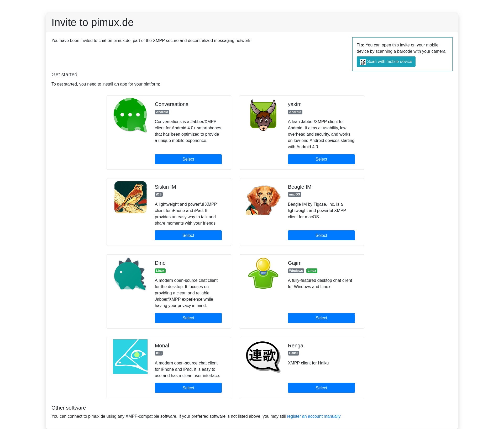Pick Gajim using its Select button
This screenshot has width=504, height=429.
(321, 318)
